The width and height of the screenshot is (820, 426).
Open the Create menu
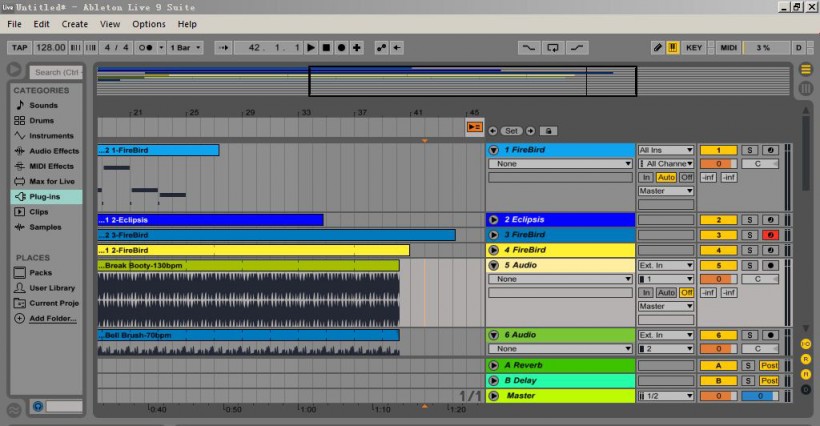coord(74,23)
